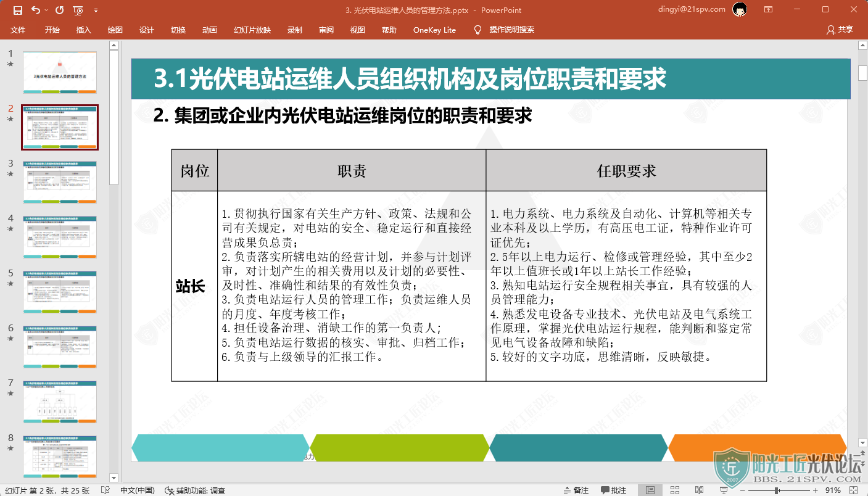Select slide 3 thumbnail

pyautogui.click(x=60, y=182)
